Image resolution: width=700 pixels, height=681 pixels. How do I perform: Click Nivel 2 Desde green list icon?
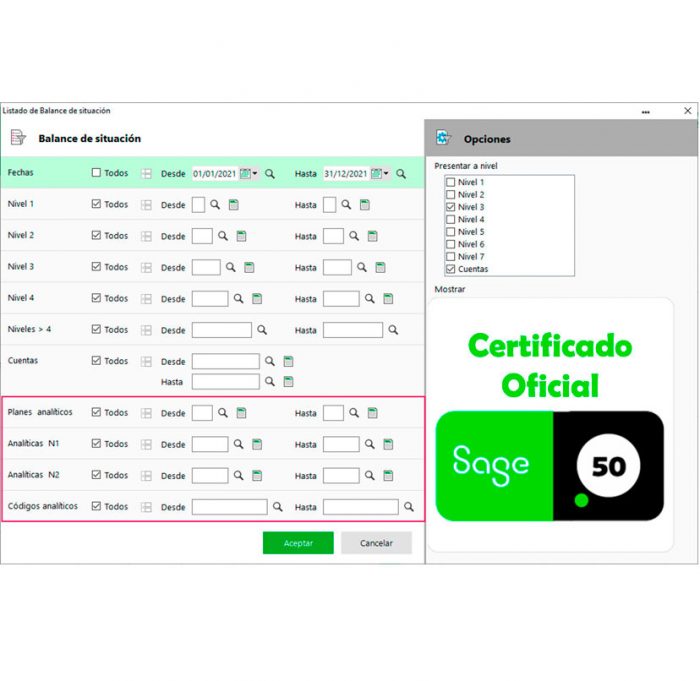click(x=242, y=236)
